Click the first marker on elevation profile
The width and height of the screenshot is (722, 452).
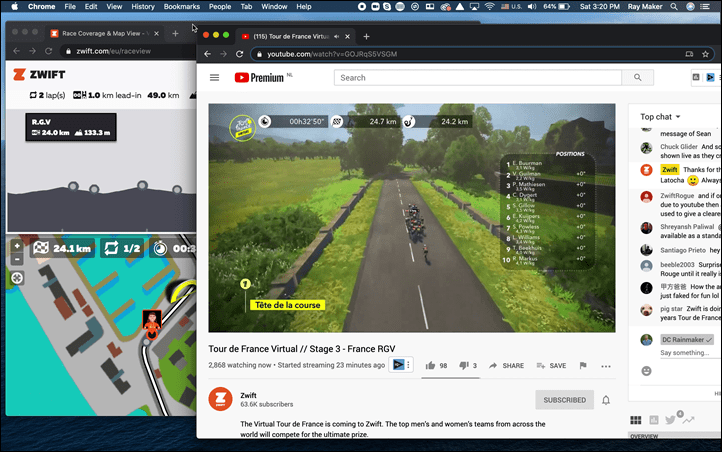[73, 186]
